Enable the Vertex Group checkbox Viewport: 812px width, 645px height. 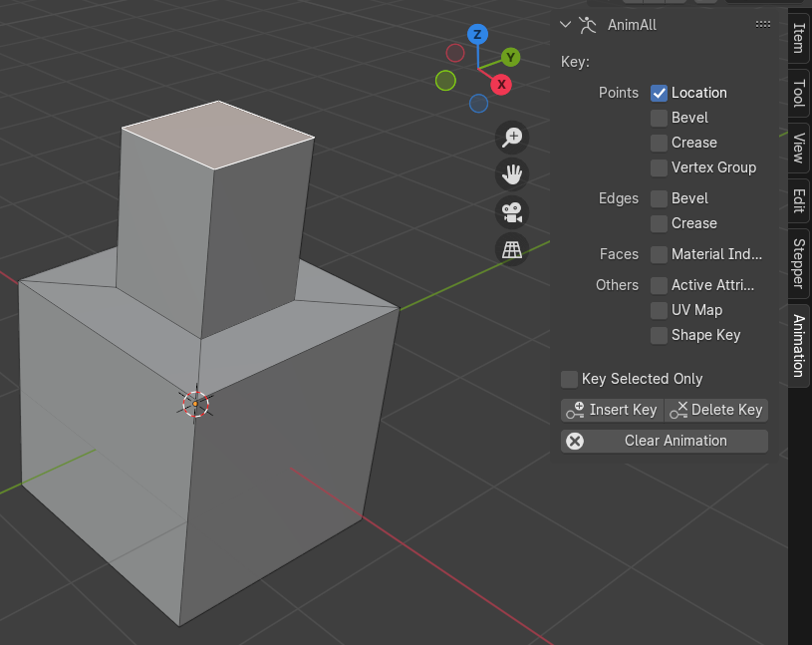(659, 167)
